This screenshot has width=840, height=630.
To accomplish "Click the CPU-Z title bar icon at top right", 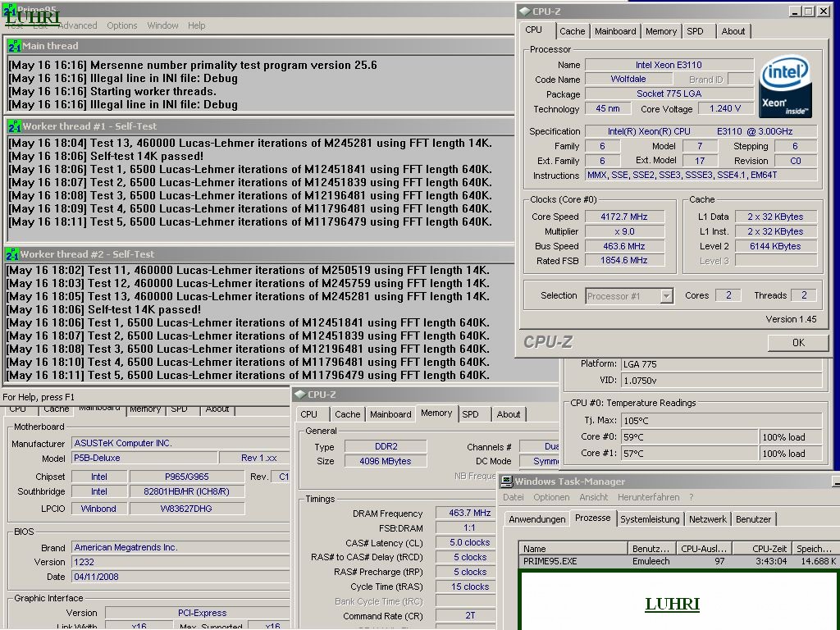I will 524,11.
